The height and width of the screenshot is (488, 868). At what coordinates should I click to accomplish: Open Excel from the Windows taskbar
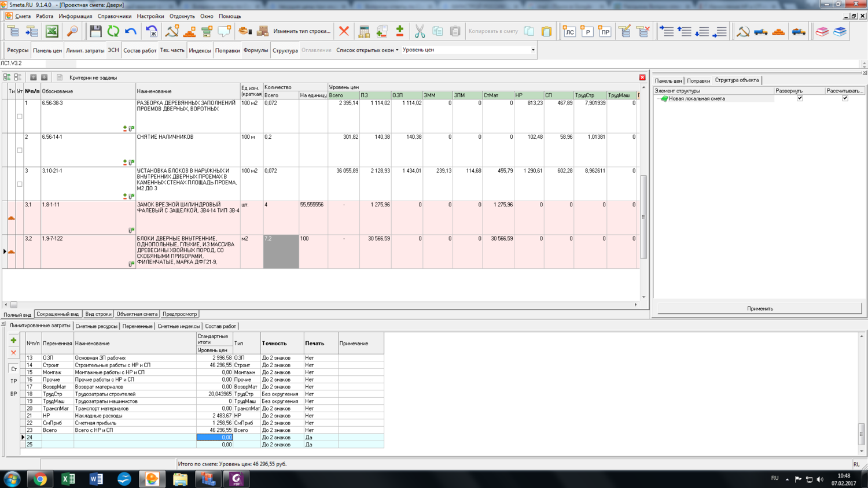pyautogui.click(x=68, y=479)
